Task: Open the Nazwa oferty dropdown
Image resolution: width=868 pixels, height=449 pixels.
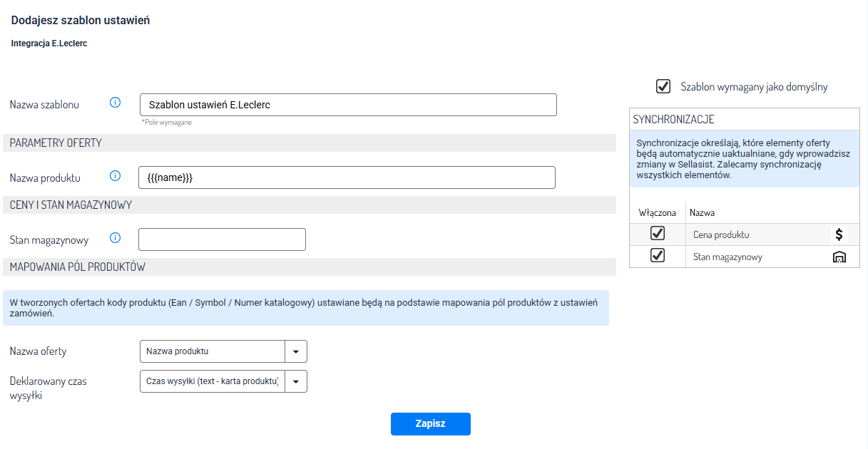Action: tap(213, 351)
